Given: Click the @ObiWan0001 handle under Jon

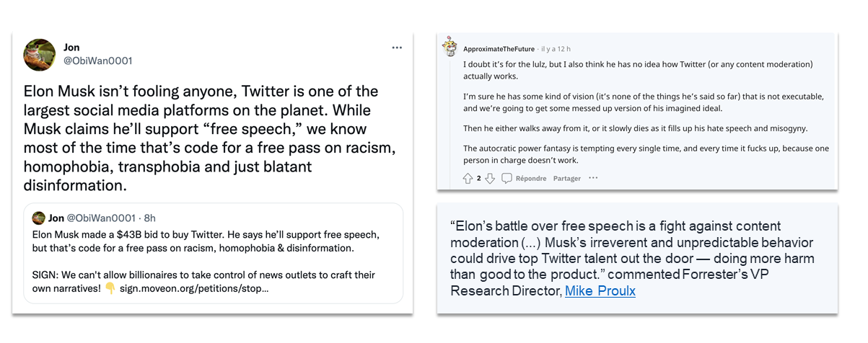Looking at the screenshot, I should pyautogui.click(x=98, y=61).
